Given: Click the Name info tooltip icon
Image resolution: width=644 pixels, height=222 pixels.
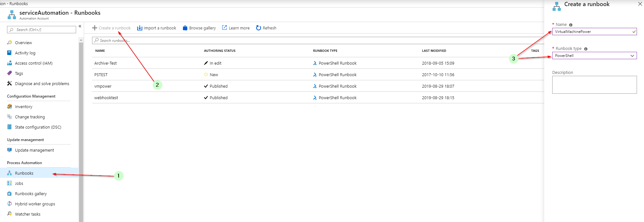Looking at the screenshot, I should click(x=571, y=25).
